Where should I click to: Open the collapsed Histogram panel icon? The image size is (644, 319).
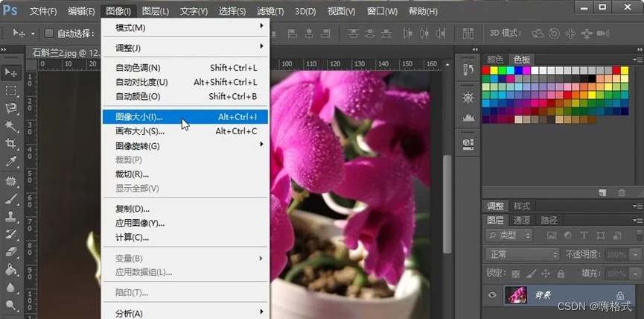468,118
